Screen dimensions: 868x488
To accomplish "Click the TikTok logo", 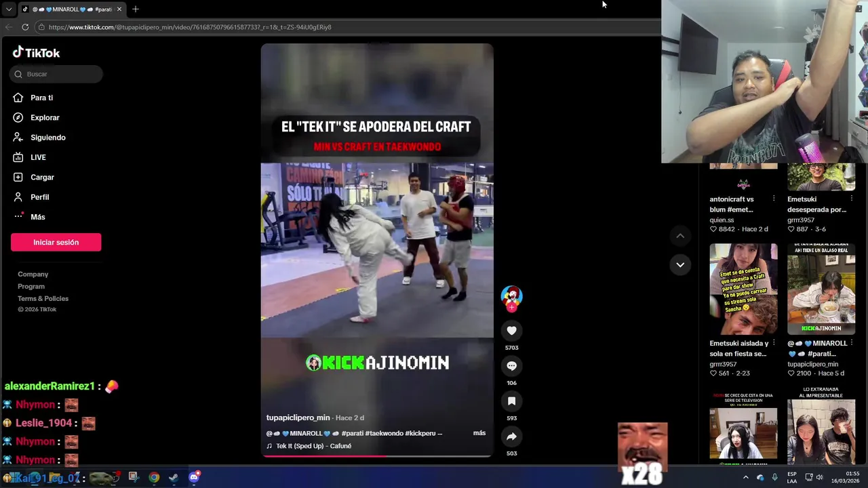I will point(37,53).
